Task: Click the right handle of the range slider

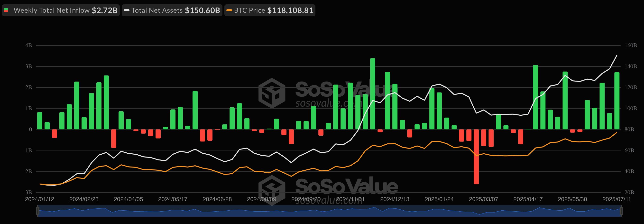Action: (x=621, y=211)
